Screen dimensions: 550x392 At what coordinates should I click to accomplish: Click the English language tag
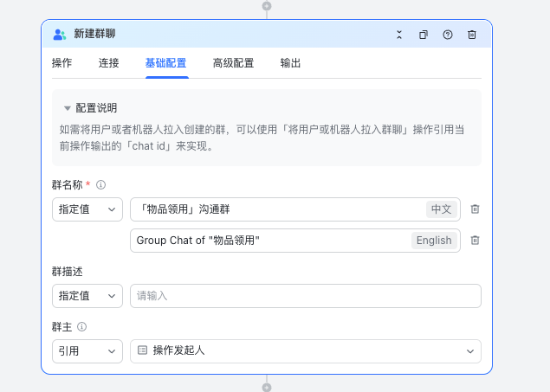[434, 241]
